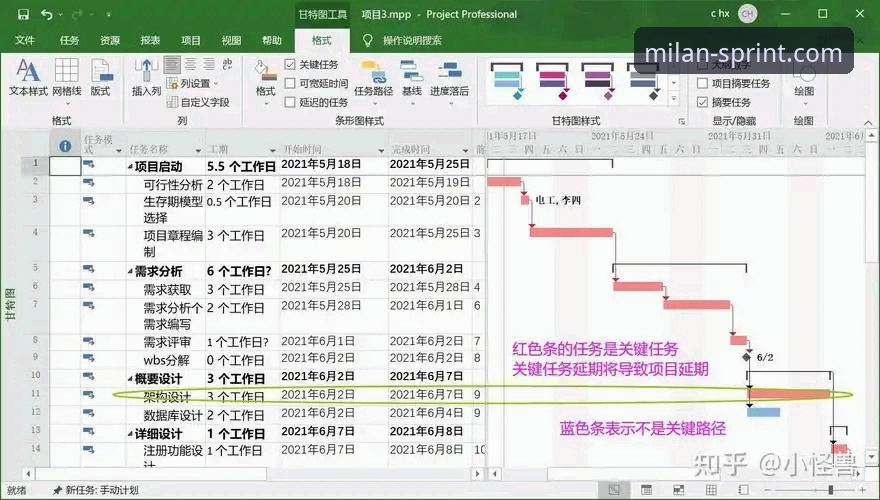
Task: Open the 工期 column filter dropdown
Action: [x=272, y=150]
